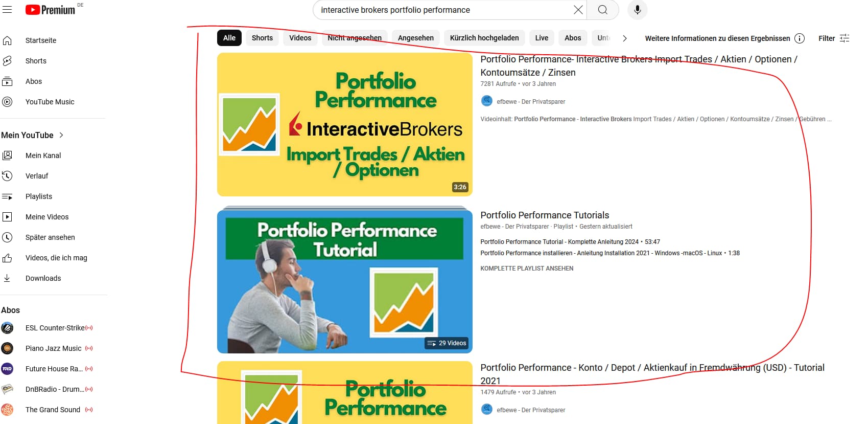
Task: Click efbewe avatar under first video
Action: tap(487, 101)
